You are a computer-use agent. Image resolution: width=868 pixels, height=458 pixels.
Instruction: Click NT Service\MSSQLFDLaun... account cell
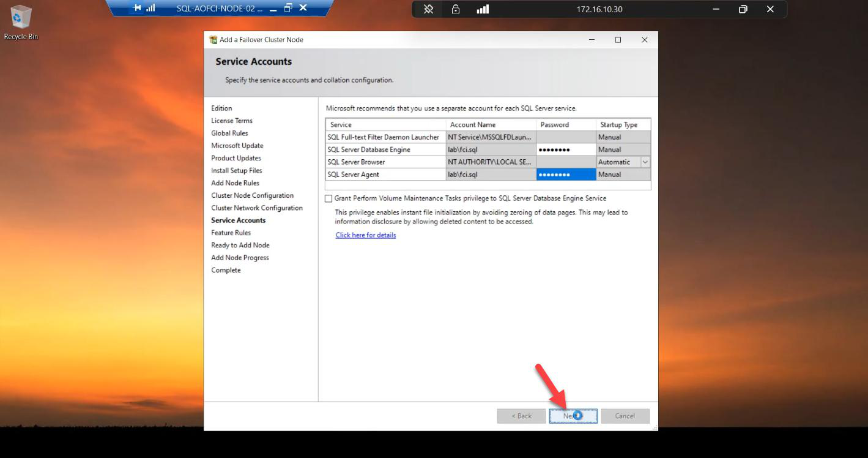pyautogui.click(x=491, y=137)
